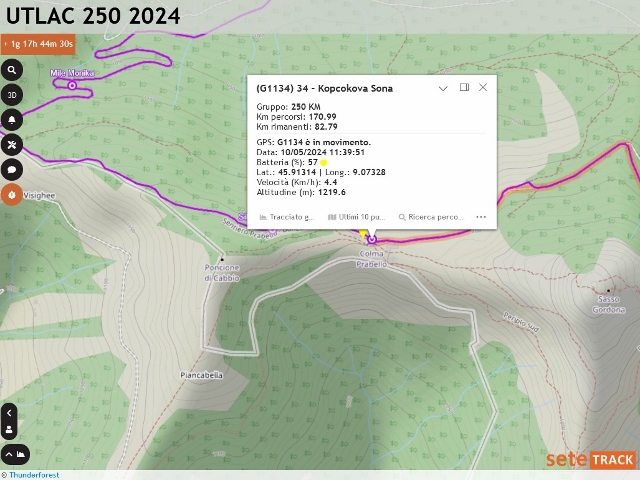
Task: Click the UTLAC 250 2024 title
Action: click(x=93, y=16)
